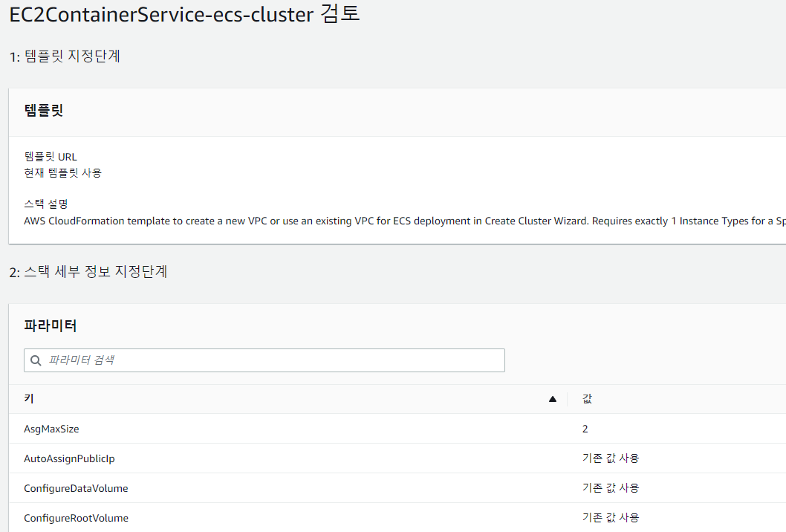
Task: Click the AWS CloudFormation template description text
Action: click(x=405, y=221)
